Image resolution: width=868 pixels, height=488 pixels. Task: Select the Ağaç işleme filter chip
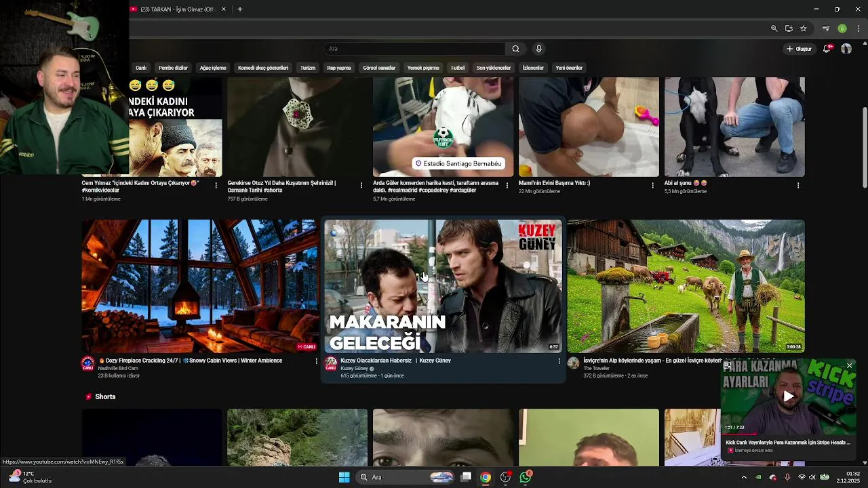(x=213, y=68)
